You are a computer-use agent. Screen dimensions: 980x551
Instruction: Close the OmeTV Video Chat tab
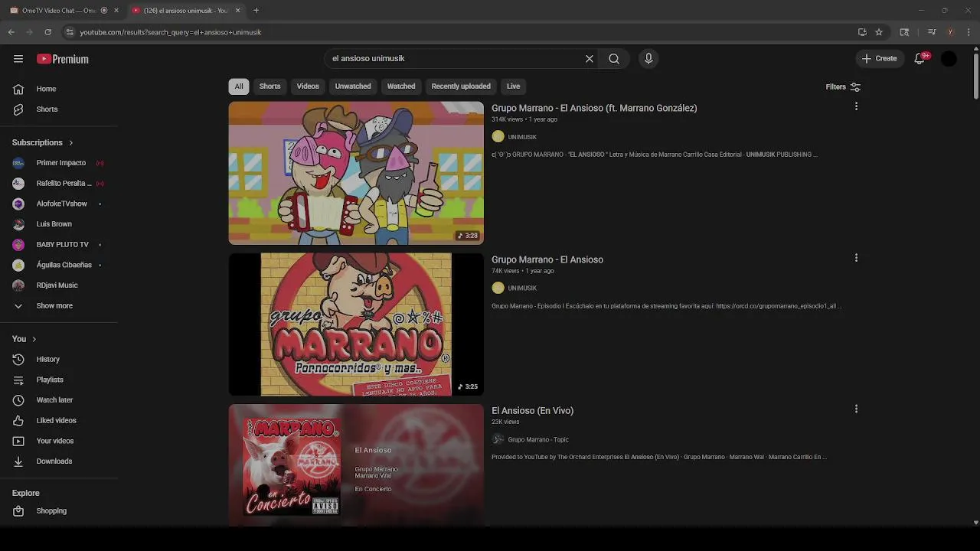pos(116,11)
